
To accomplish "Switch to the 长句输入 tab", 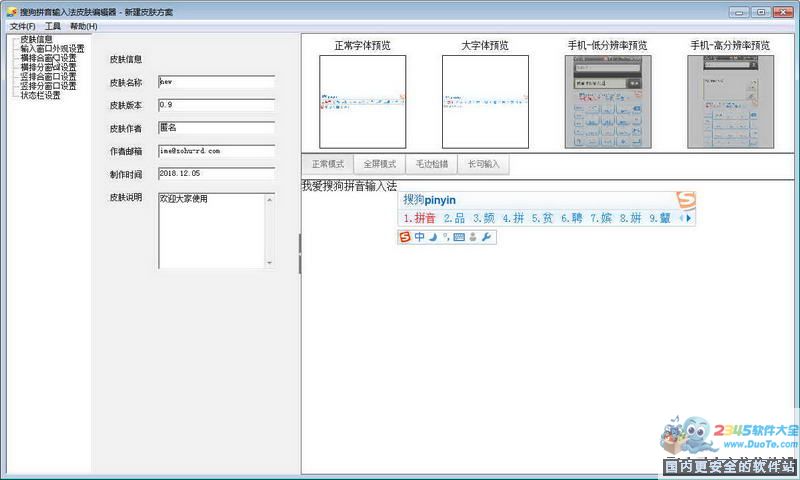I will pos(483,164).
